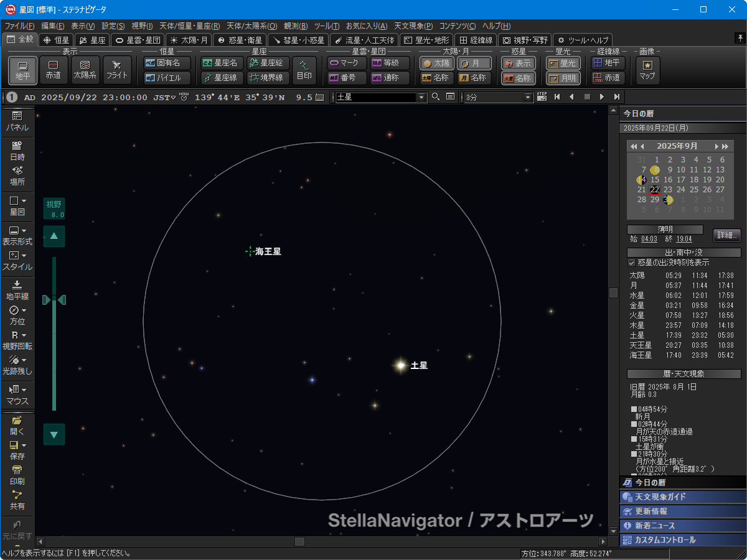The width and height of the screenshot is (747, 560).
Task: Click the pin icon at the tab bar's right end
Action: tap(739, 39)
